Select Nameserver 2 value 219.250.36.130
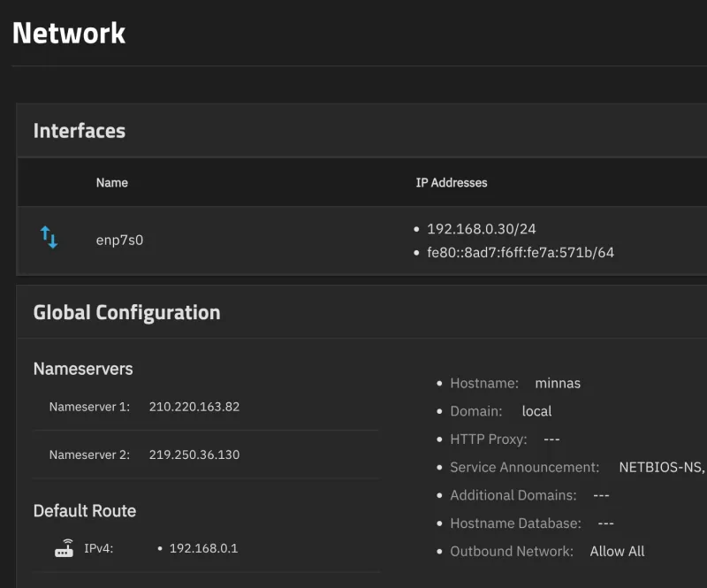 [x=194, y=454]
